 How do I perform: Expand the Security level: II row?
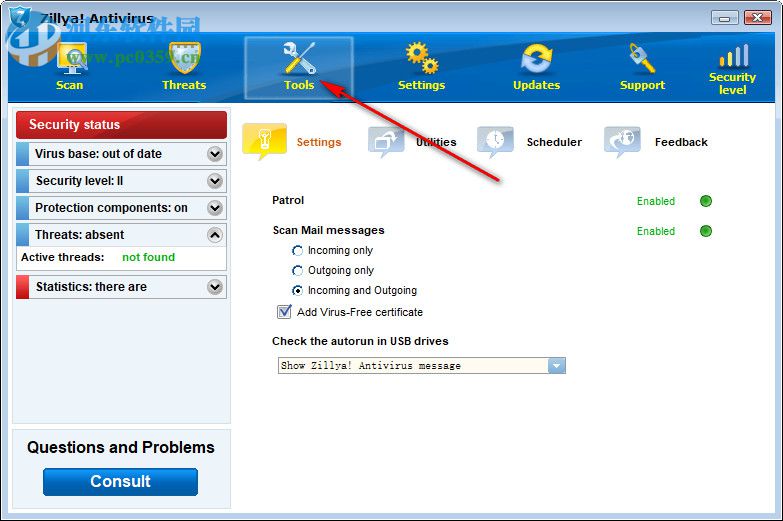(121, 181)
